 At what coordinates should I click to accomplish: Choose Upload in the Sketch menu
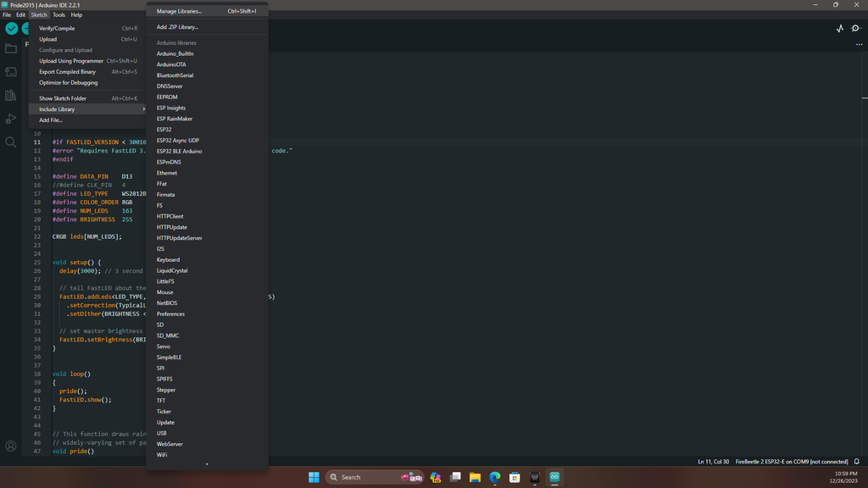[88, 39]
